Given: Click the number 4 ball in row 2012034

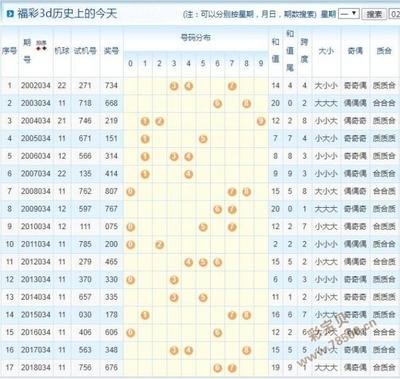Looking at the screenshot, I should [x=189, y=262].
